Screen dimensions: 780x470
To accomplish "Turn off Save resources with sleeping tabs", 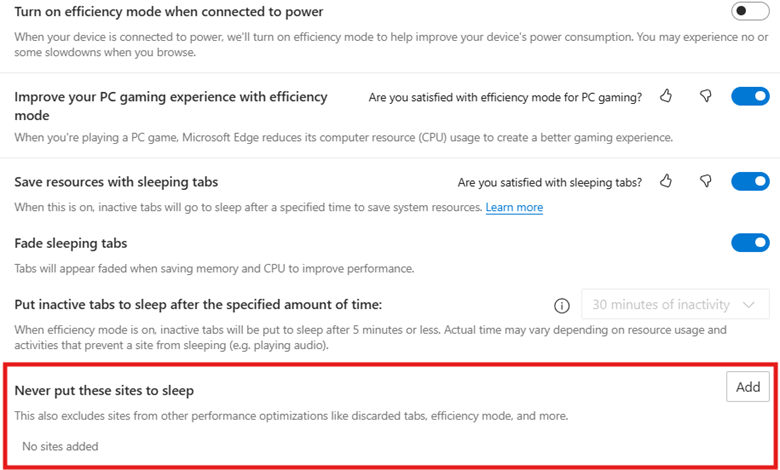I will tap(750, 181).
